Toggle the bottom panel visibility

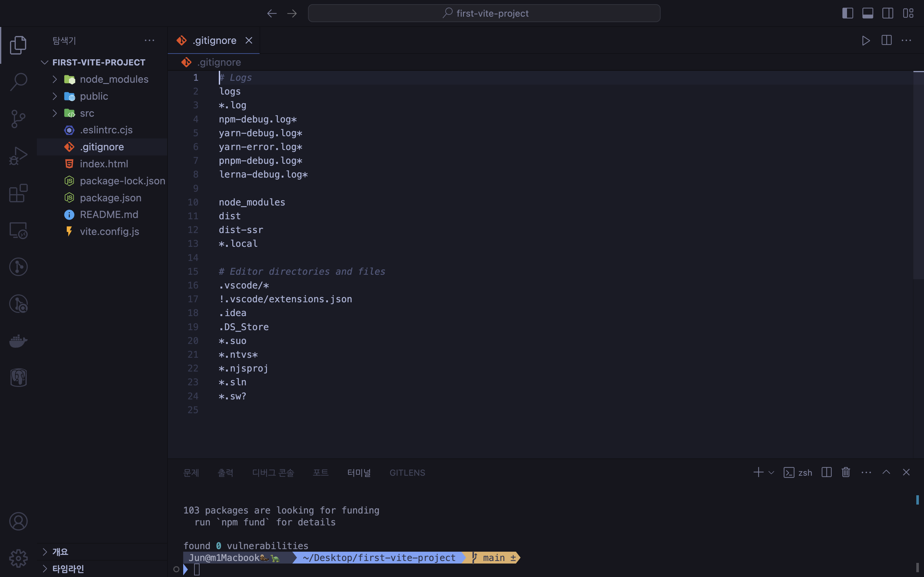[868, 13]
